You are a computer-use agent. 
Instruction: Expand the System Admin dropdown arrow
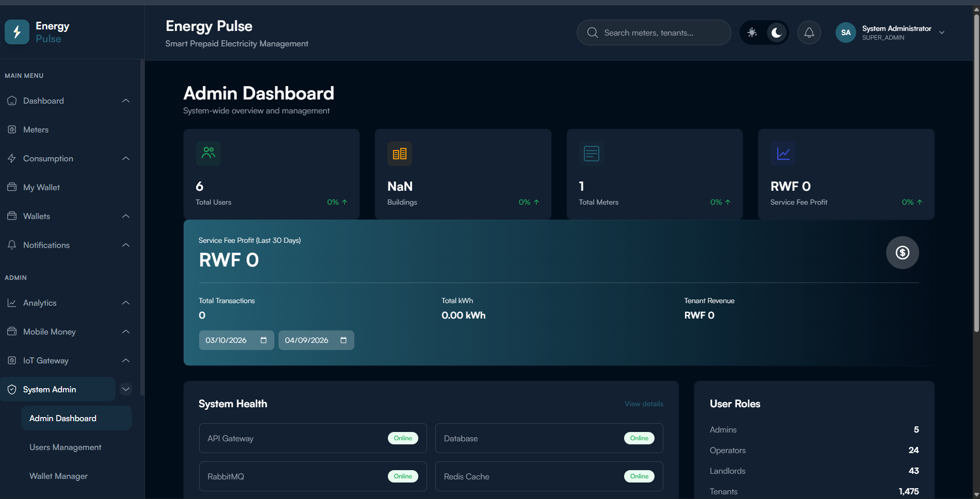[x=126, y=389]
